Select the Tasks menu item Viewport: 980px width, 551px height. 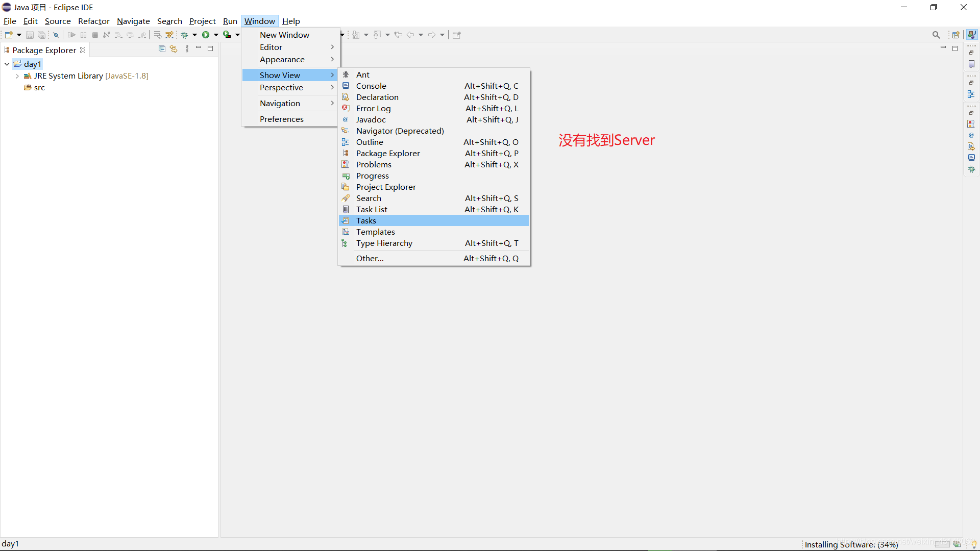pyautogui.click(x=365, y=220)
